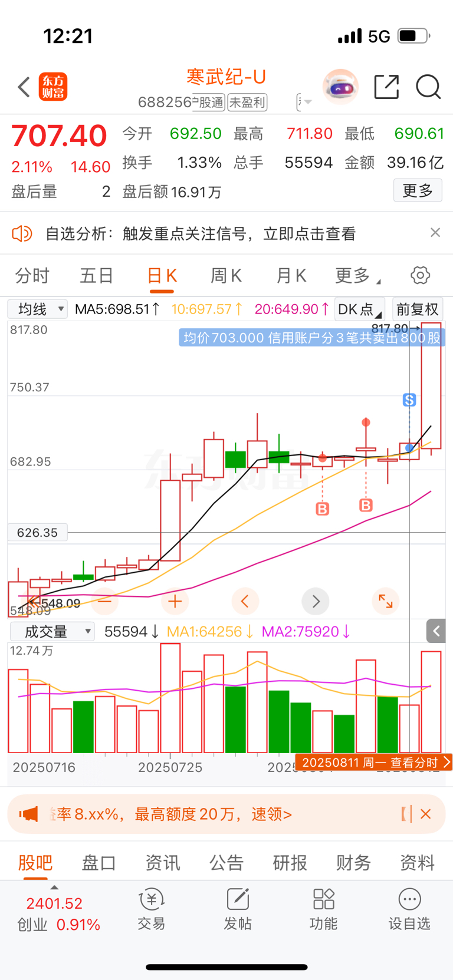Select the 盘口 tab

click(99, 862)
